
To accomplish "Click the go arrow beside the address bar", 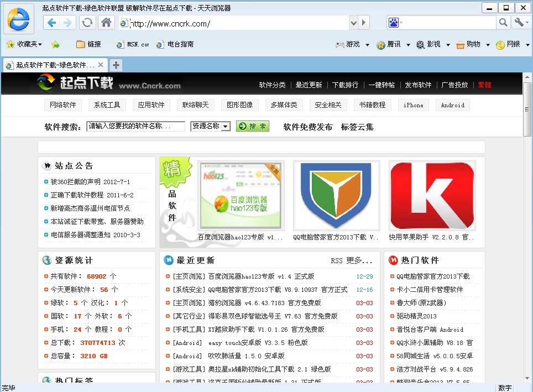I will point(364,23).
